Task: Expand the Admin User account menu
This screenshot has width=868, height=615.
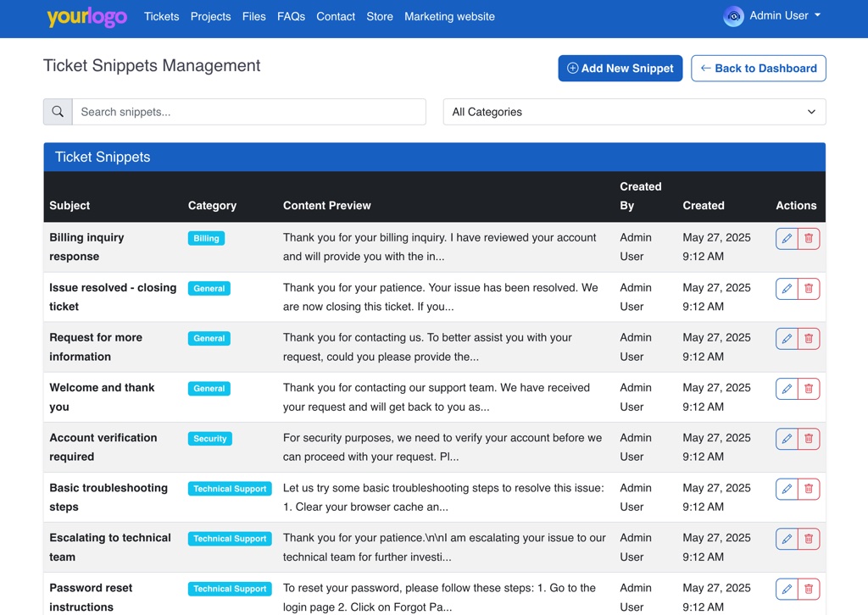Action: [x=772, y=16]
